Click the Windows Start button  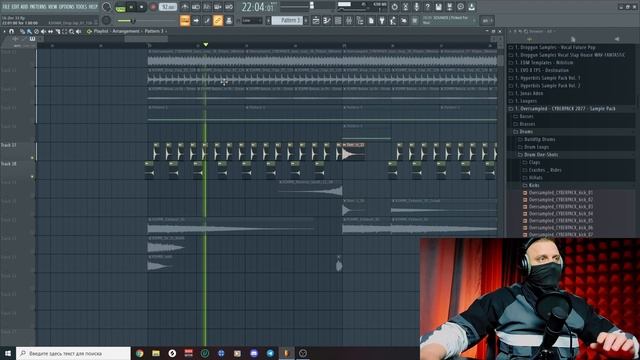click(8, 353)
